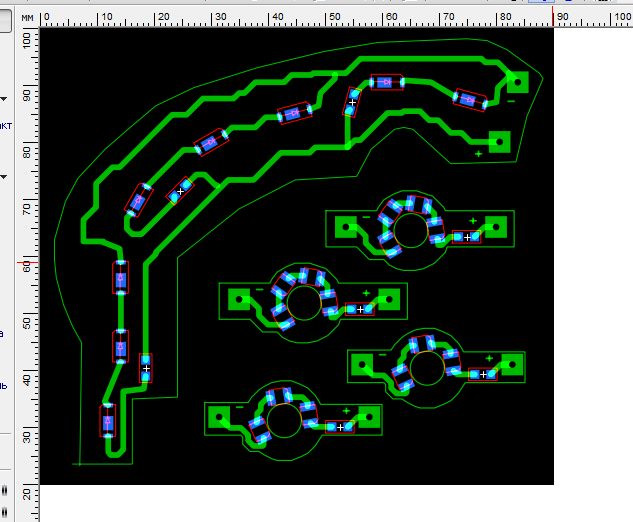The image size is (633, 522).
Task: Select the plus mark on topmost ring module
Action: (473, 221)
